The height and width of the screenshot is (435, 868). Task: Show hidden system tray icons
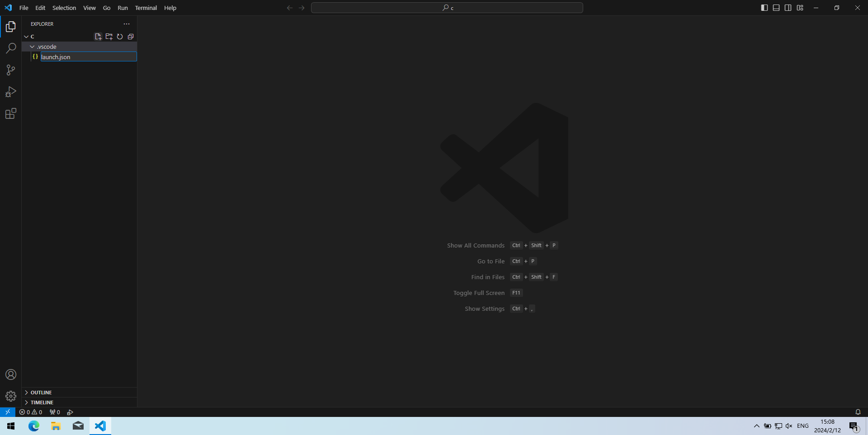(756, 426)
